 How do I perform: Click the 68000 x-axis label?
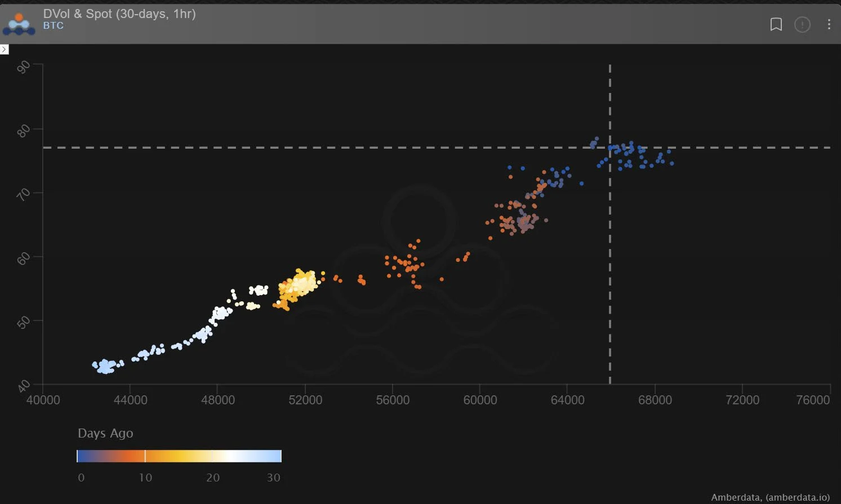tap(655, 400)
